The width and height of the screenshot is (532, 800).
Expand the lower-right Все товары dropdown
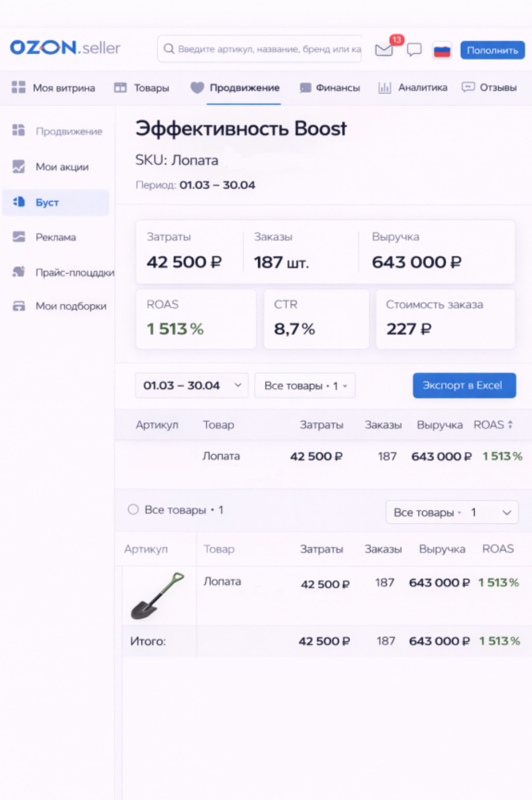[452, 512]
